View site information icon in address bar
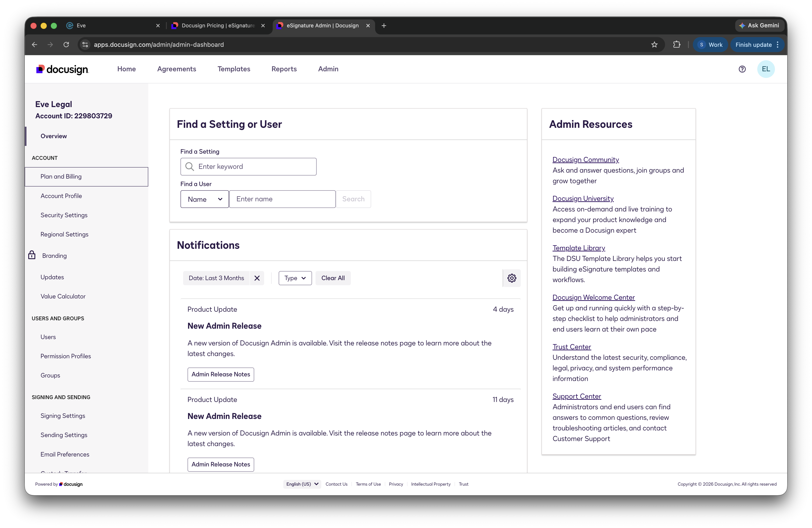The height and width of the screenshot is (528, 812). click(85, 45)
